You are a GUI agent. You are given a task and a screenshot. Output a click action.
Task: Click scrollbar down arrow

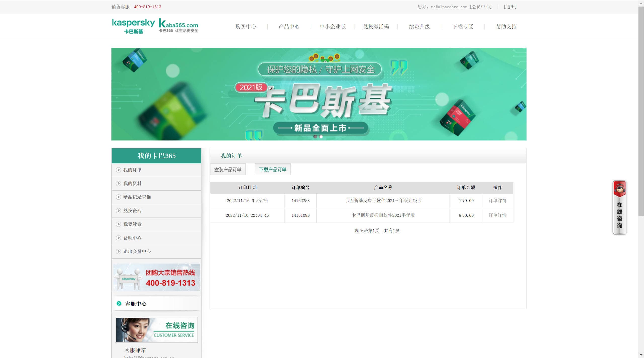pos(641,355)
